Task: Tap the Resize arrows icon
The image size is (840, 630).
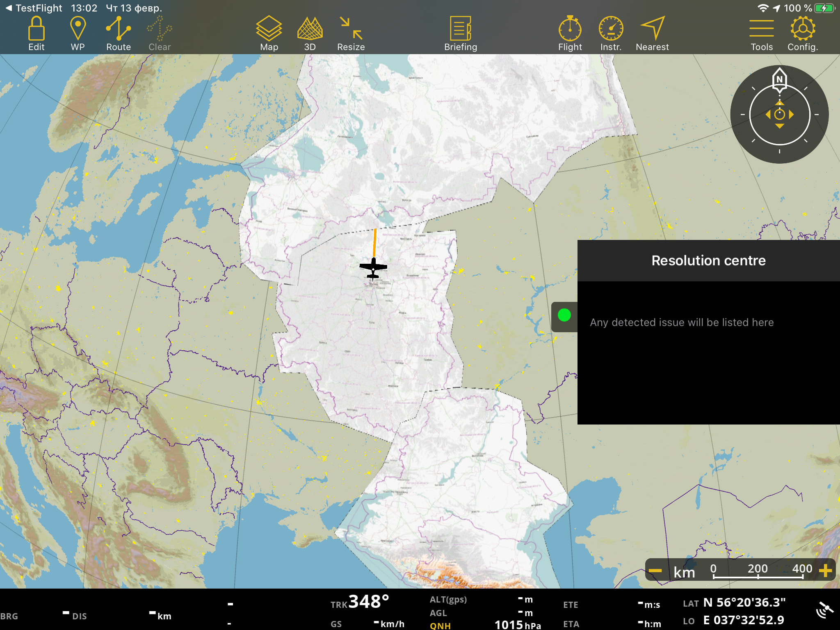Action: [351, 34]
